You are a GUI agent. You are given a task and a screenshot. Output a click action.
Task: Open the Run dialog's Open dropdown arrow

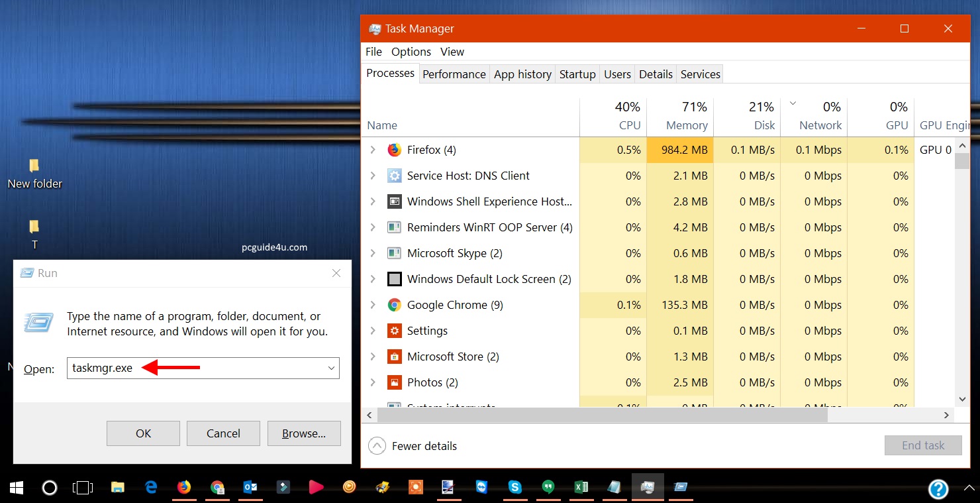click(x=331, y=368)
